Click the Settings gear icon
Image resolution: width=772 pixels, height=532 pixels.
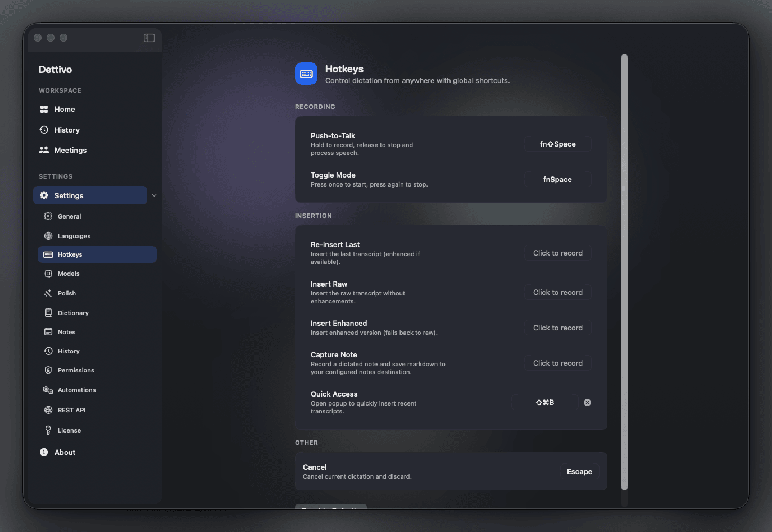coord(44,195)
